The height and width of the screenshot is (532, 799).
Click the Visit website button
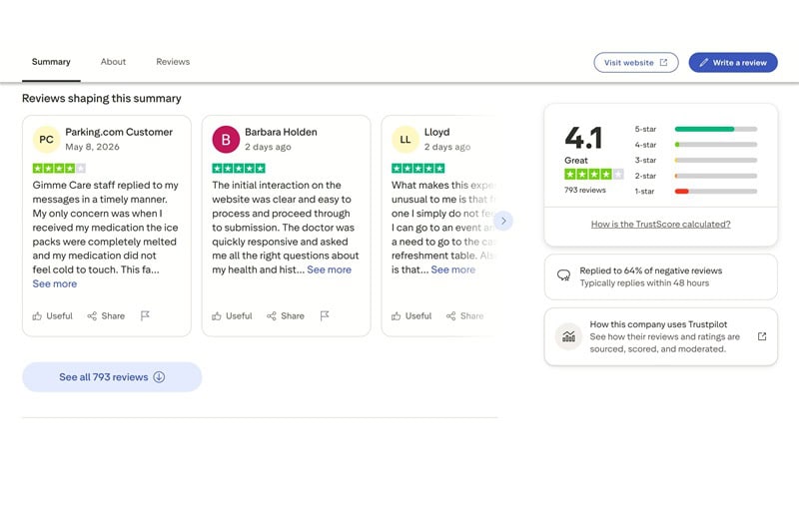[635, 63]
